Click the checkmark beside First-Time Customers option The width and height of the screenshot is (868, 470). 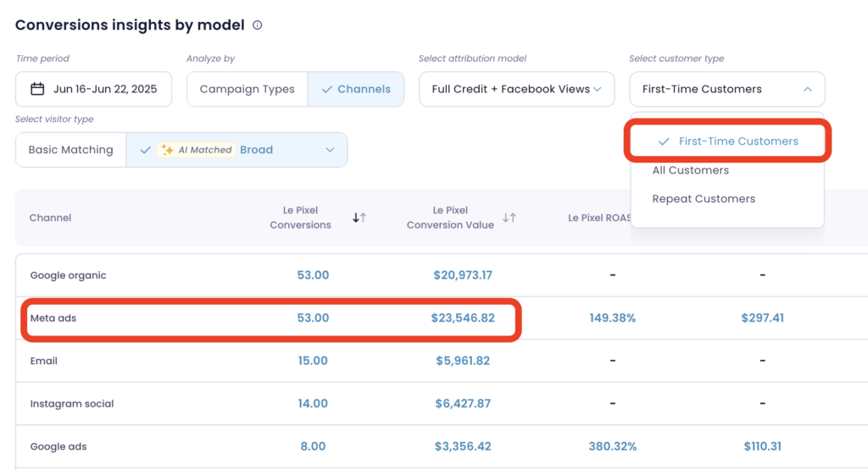(664, 141)
